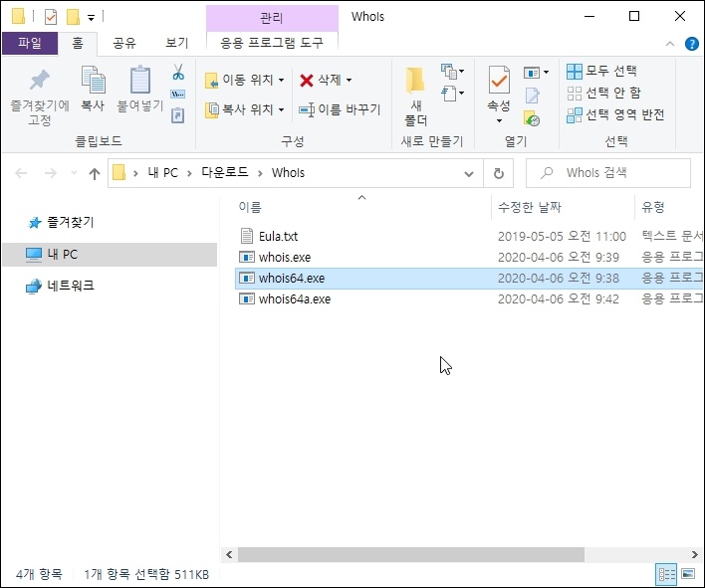Click 선택 영역 반전 (Invert selection)
This screenshot has height=588, width=705.
615,115
